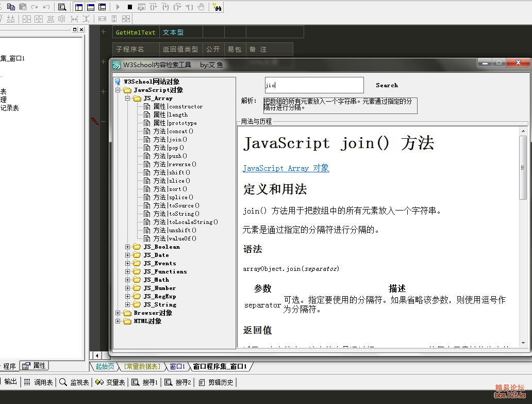The height and width of the screenshot is (404, 532).
Task: Click the scroll-up arrow in content pane
Action: (523, 131)
